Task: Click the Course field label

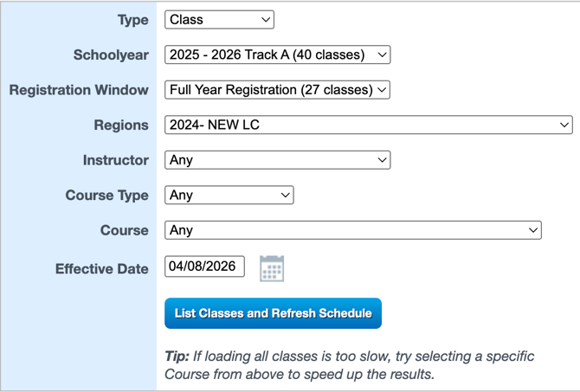Action: tap(125, 230)
